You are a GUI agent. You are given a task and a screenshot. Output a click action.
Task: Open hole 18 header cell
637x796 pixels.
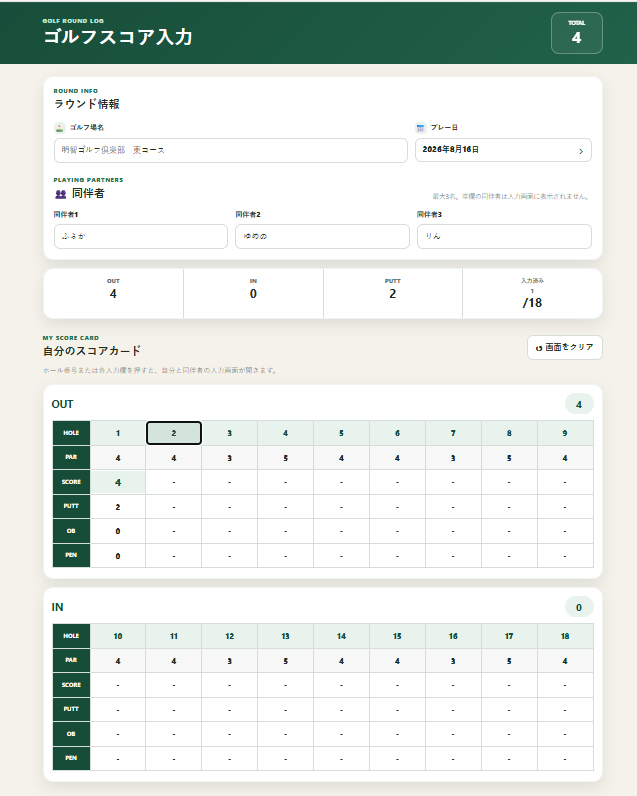[565, 636]
